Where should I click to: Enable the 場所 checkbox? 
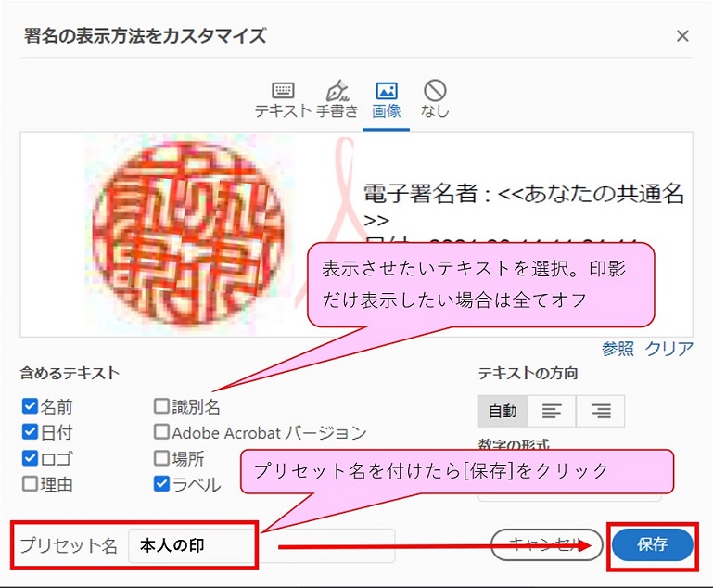pyautogui.click(x=161, y=458)
